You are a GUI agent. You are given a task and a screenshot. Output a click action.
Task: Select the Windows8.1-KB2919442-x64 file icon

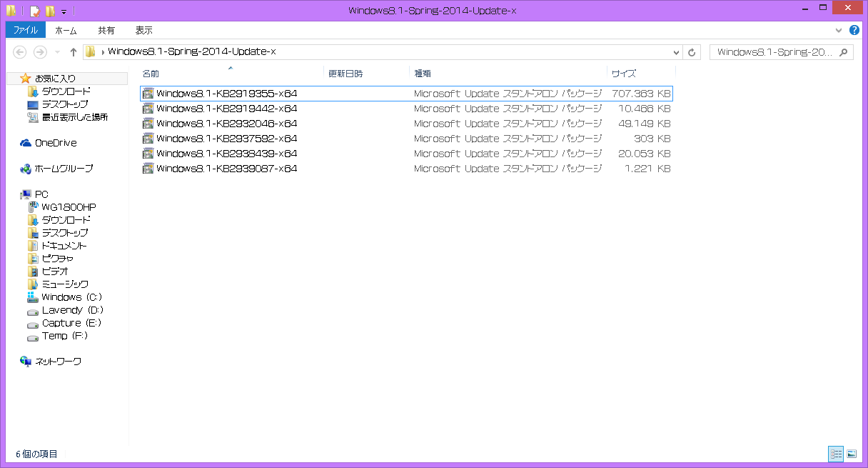coord(148,109)
